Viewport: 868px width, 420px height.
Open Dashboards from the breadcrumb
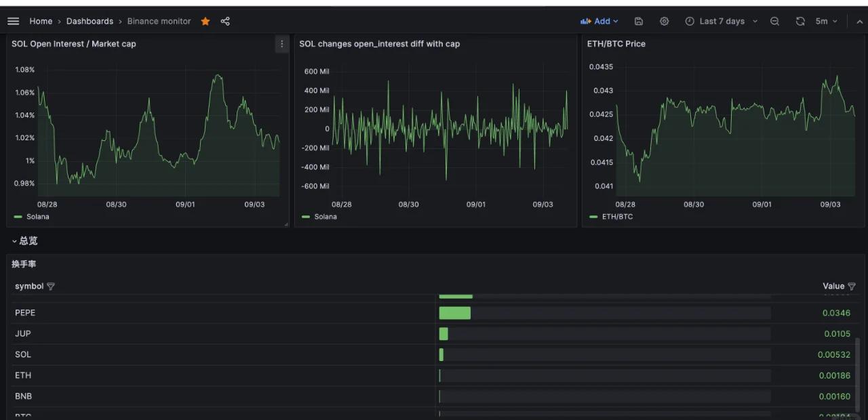90,21
